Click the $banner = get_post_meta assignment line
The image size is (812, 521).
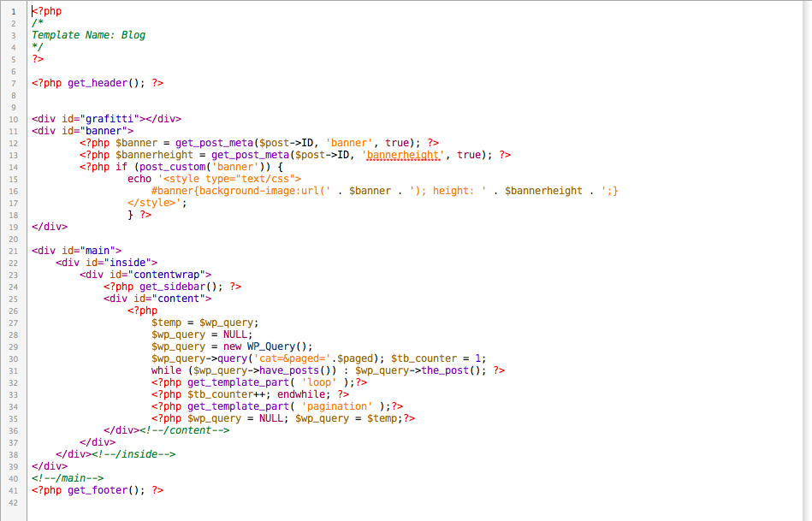(x=259, y=143)
